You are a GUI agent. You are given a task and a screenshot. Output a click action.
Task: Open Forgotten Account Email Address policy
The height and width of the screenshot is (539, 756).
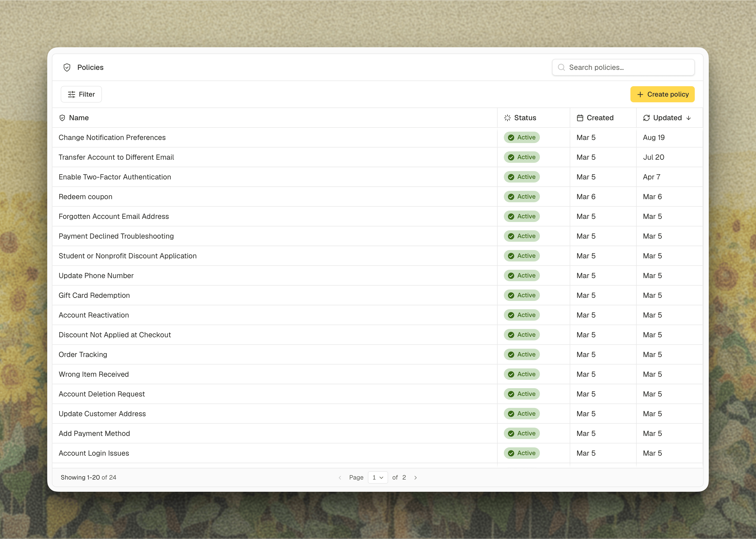pos(114,216)
